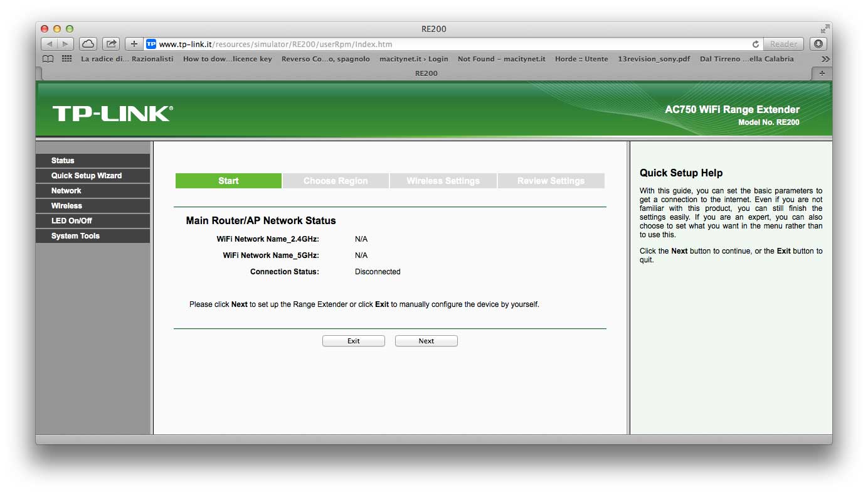Select the Start wizard step
Screen dimensions: 868x494
(x=228, y=181)
